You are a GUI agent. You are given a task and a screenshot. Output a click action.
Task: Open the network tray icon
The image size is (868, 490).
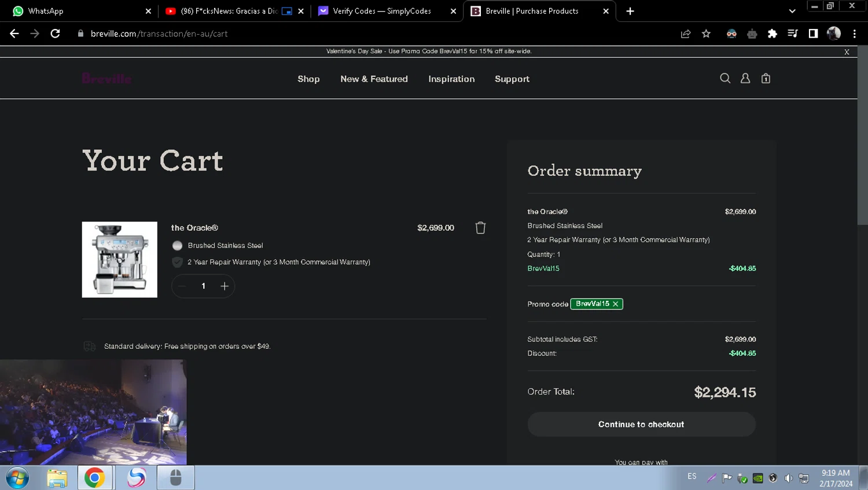pos(804,478)
